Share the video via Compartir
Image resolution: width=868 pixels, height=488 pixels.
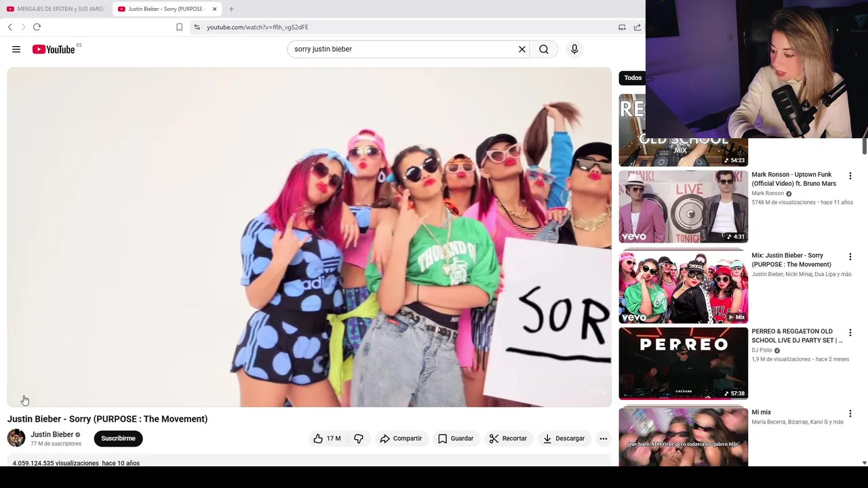[x=401, y=439]
